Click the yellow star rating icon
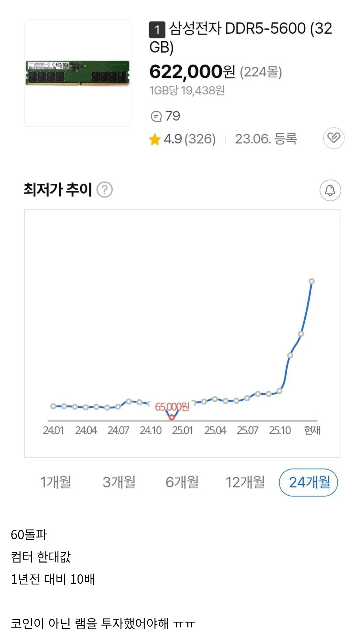 click(155, 139)
